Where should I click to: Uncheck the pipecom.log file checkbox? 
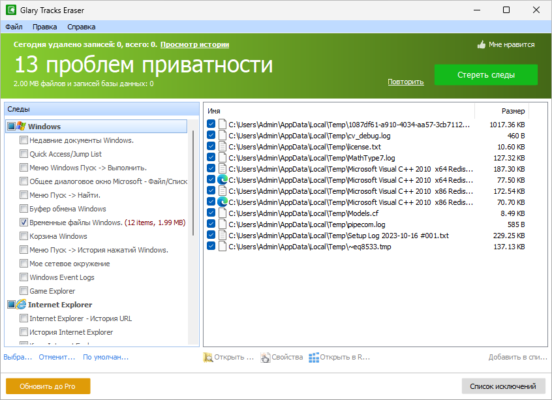point(211,224)
